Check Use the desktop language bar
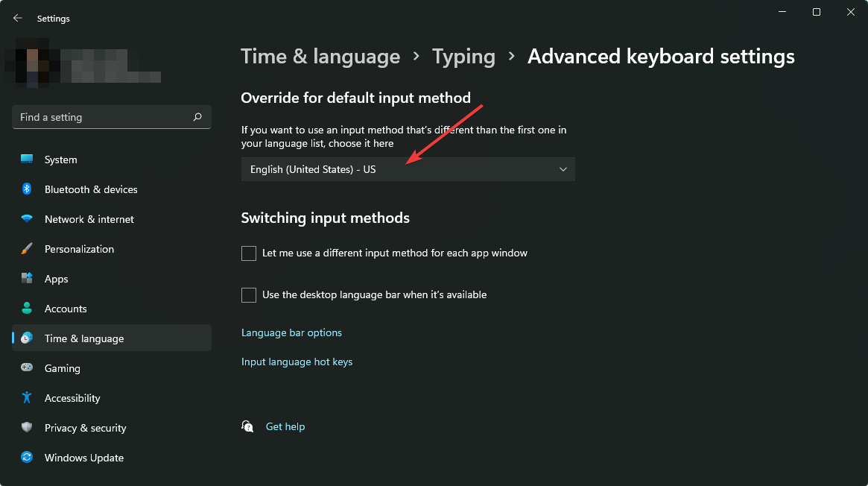This screenshot has width=868, height=486. tap(249, 295)
